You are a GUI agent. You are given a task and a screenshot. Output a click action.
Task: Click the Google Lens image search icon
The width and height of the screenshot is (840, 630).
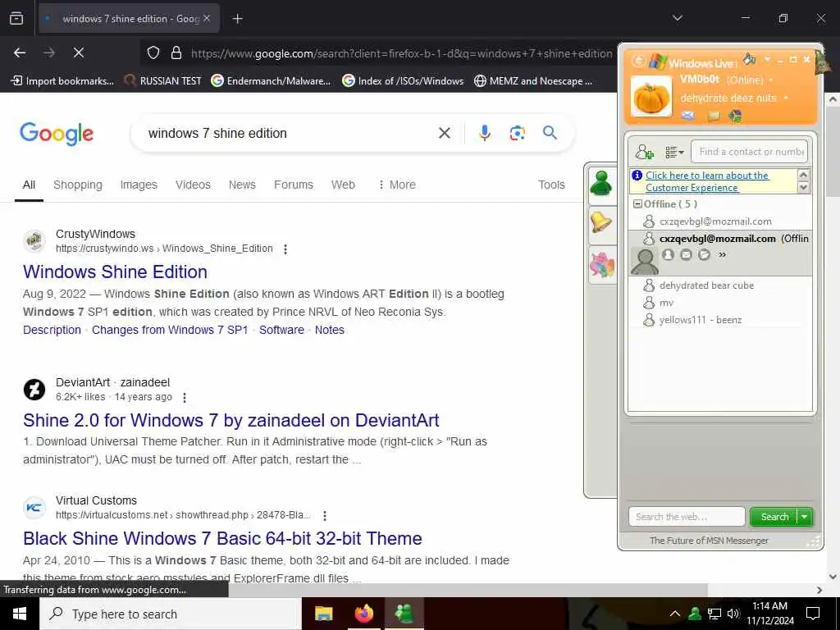517,133
